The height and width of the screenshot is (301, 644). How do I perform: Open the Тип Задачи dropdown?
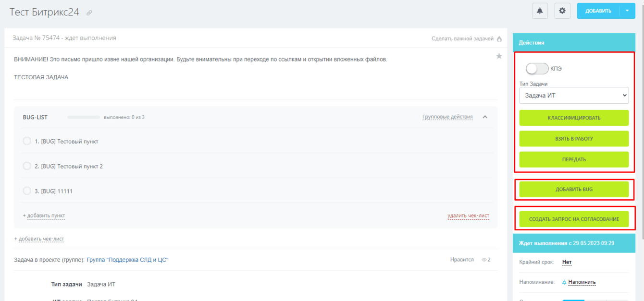(574, 96)
